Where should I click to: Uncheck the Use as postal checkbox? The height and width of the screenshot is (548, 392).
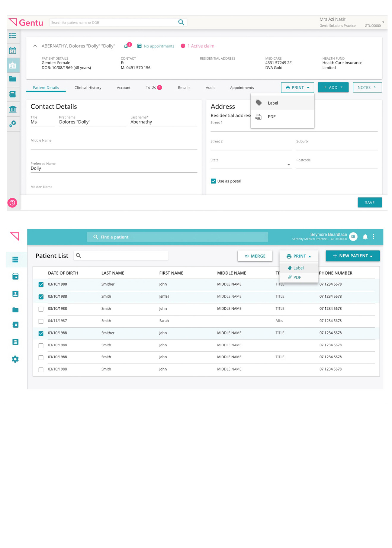(x=213, y=181)
